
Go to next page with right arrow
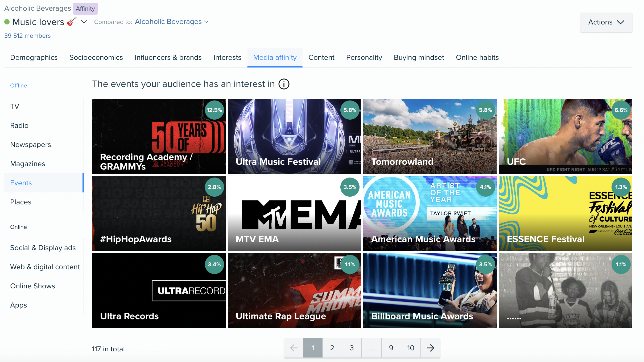(x=430, y=348)
